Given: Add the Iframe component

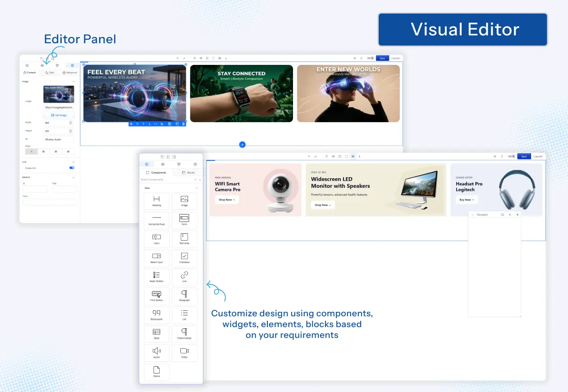Looking at the screenshot, I should click(156, 372).
